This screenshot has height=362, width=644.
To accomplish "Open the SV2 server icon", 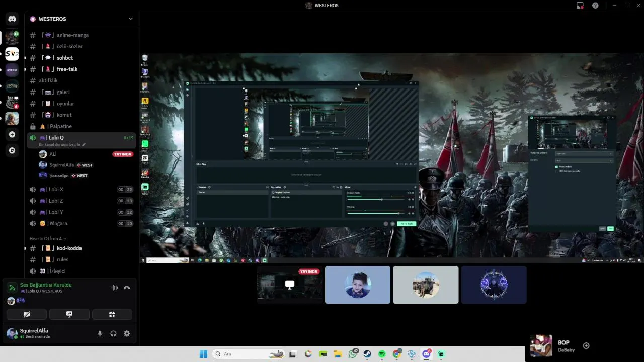I will 12,54.
